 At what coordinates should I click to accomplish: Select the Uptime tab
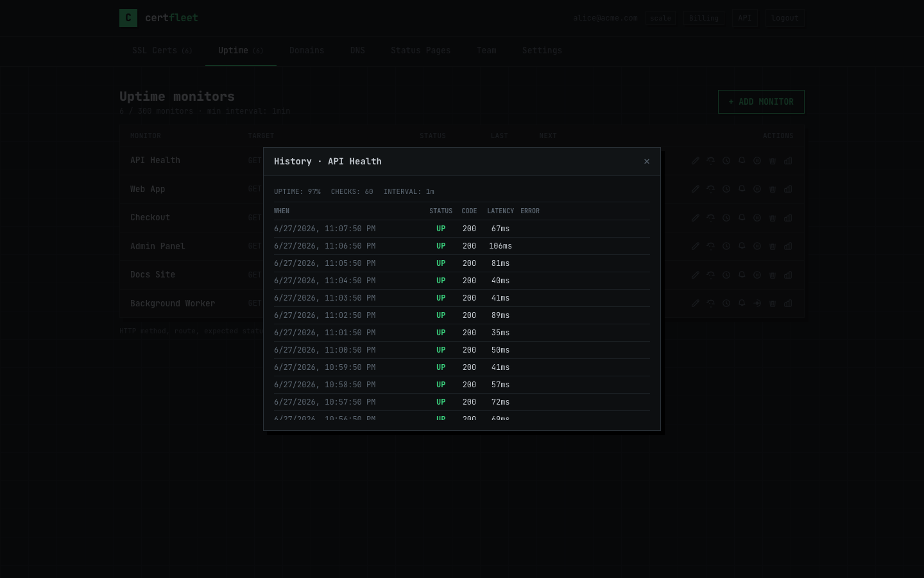(x=241, y=51)
